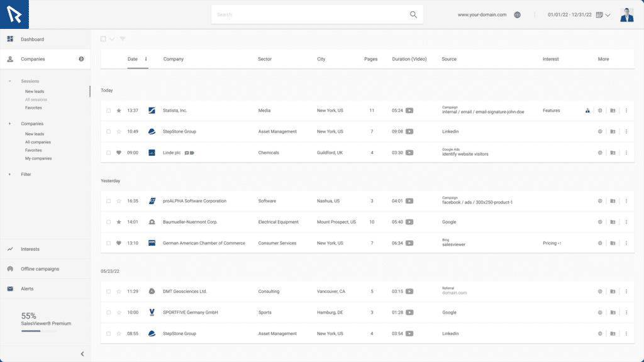Open Dashboard from the sidebar
The image size is (644, 362).
click(x=32, y=40)
